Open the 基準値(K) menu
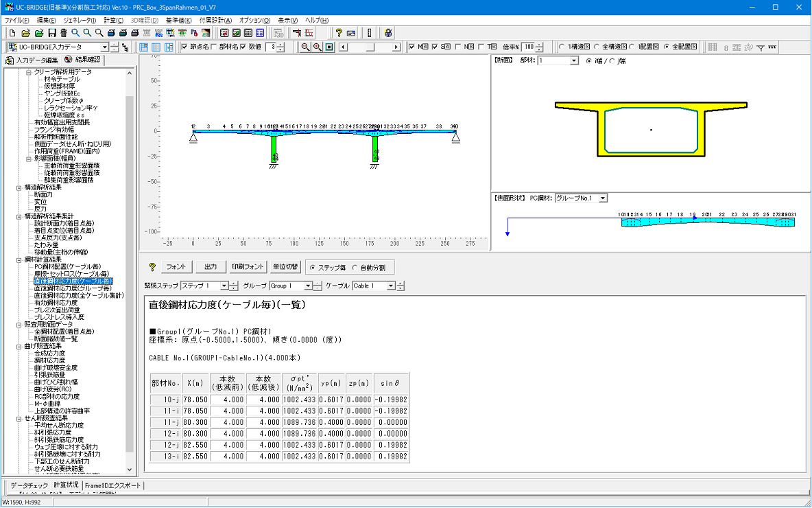 tap(179, 20)
